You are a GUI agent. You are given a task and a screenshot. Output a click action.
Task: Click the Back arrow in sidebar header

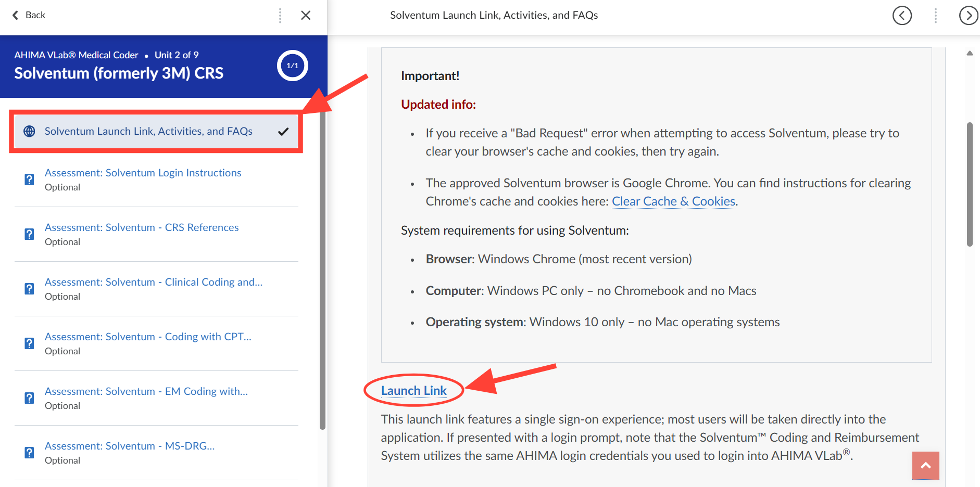tap(16, 15)
